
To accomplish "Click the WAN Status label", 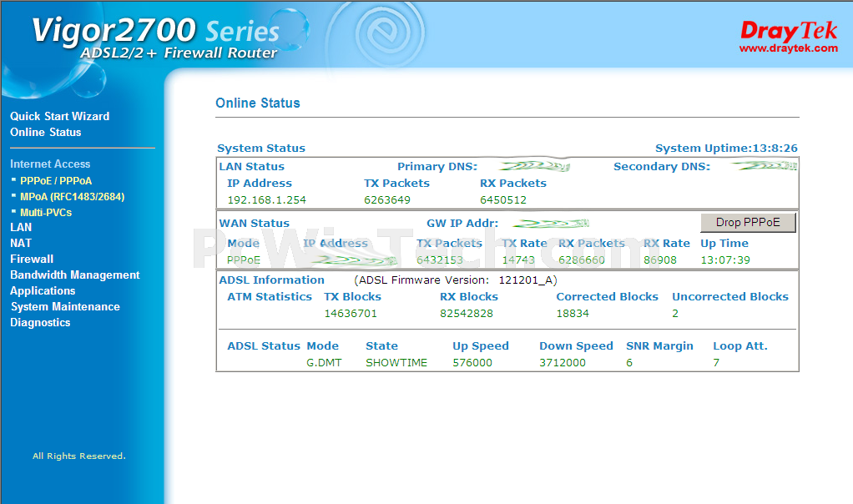I will [x=254, y=223].
